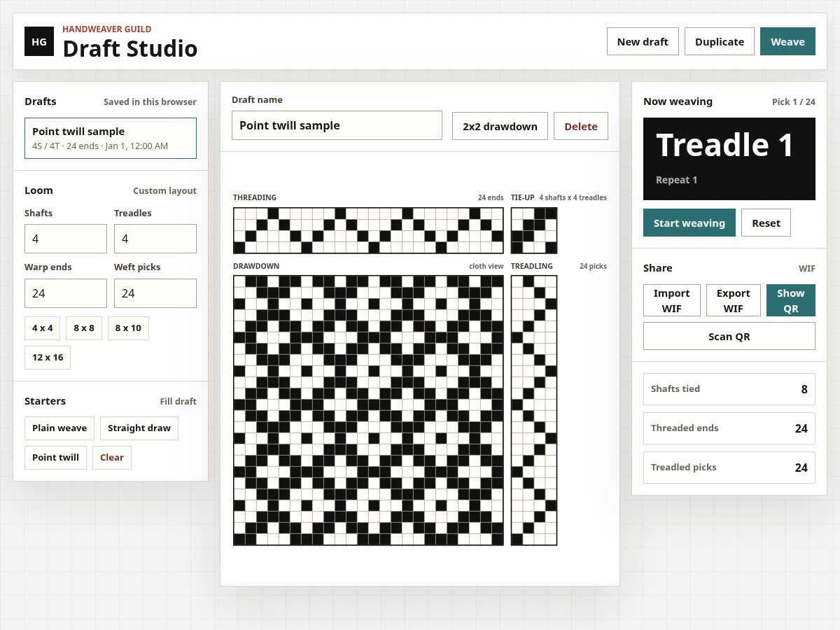This screenshot has width=840, height=630.
Task: Fill draft with Plain weave starter
Action: tap(59, 428)
